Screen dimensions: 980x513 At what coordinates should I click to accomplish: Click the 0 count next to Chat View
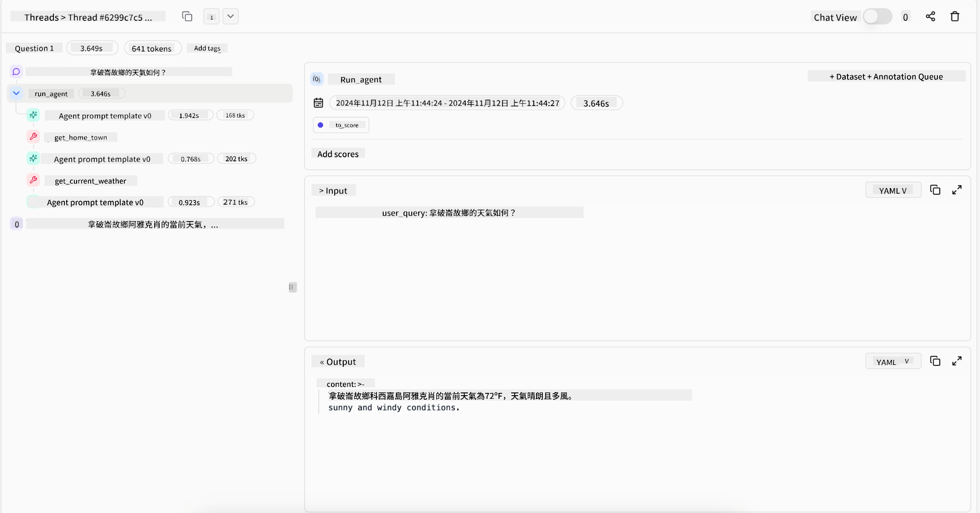pyautogui.click(x=905, y=17)
